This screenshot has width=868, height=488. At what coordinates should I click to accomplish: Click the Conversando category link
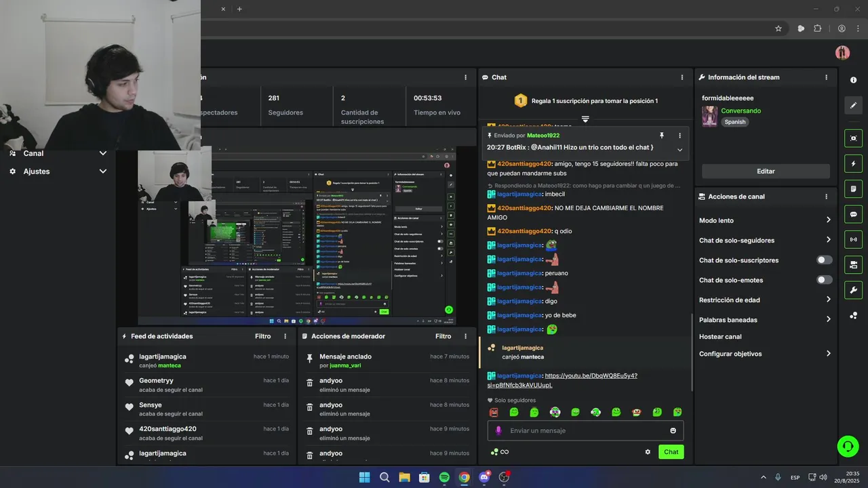tap(741, 110)
